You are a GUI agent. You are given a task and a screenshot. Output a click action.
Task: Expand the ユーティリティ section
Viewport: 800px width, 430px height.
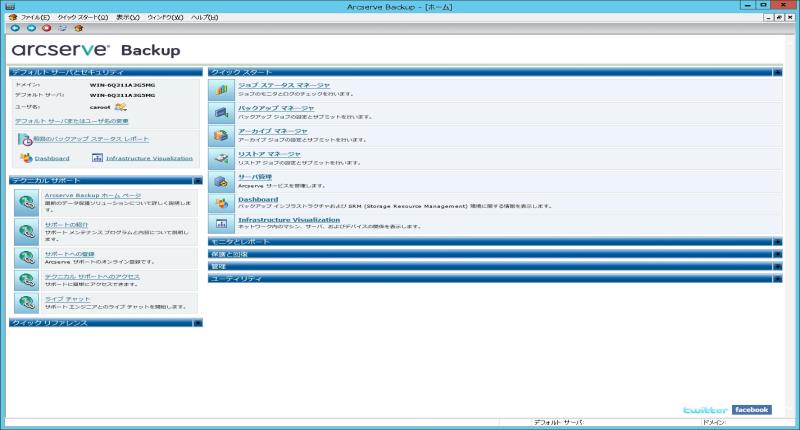[777, 279]
